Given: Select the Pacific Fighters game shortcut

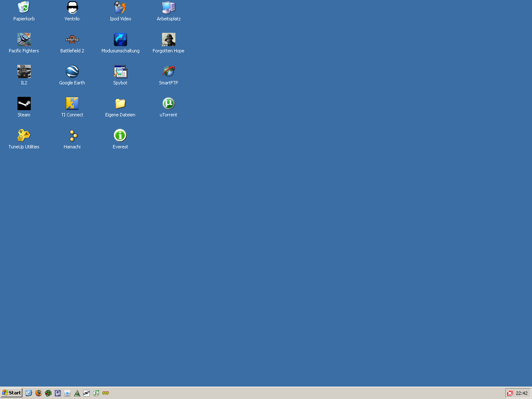Looking at the screenshot, I should click(x=24, y=39).
